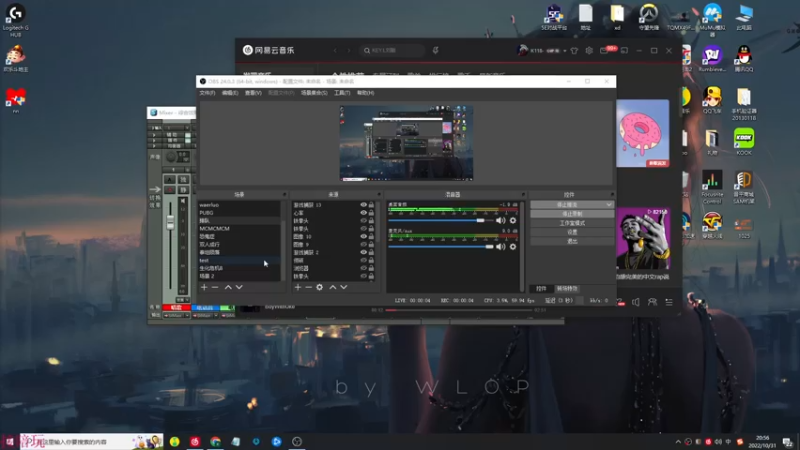The width and height of the screenshot is (800, 450).
Task: Switch to the 转场特效 tab
Action: tap(567, 289)
